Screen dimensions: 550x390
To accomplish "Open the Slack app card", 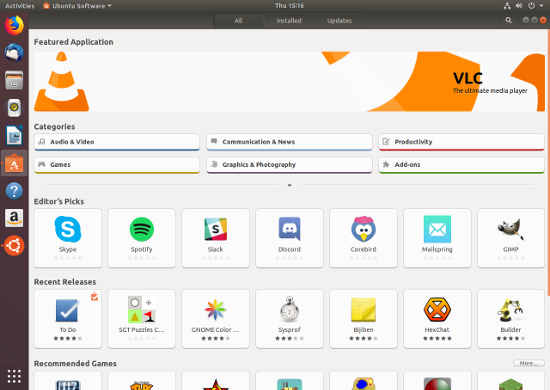I will [x=215, y=238].
